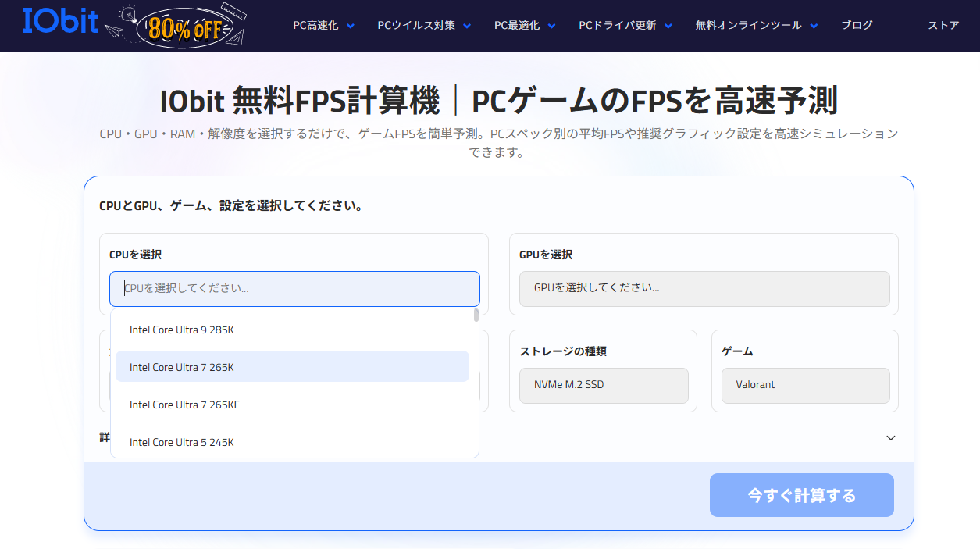980x549 pixels.
Task: Choose Intel Core Ultra 7 265K option
Action: [292, 367]
